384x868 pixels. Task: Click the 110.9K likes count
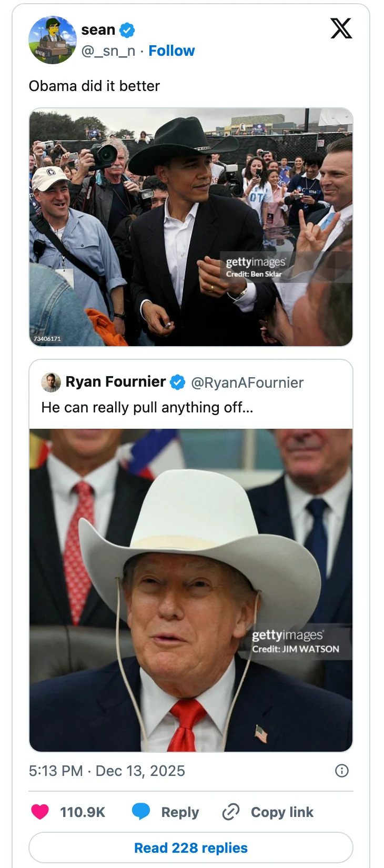83,812
